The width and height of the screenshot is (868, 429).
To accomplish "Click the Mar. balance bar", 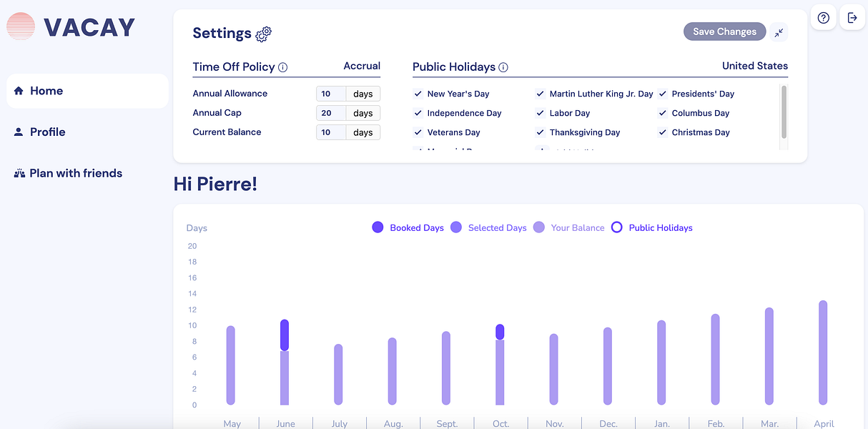I will [x=769, y=356].
